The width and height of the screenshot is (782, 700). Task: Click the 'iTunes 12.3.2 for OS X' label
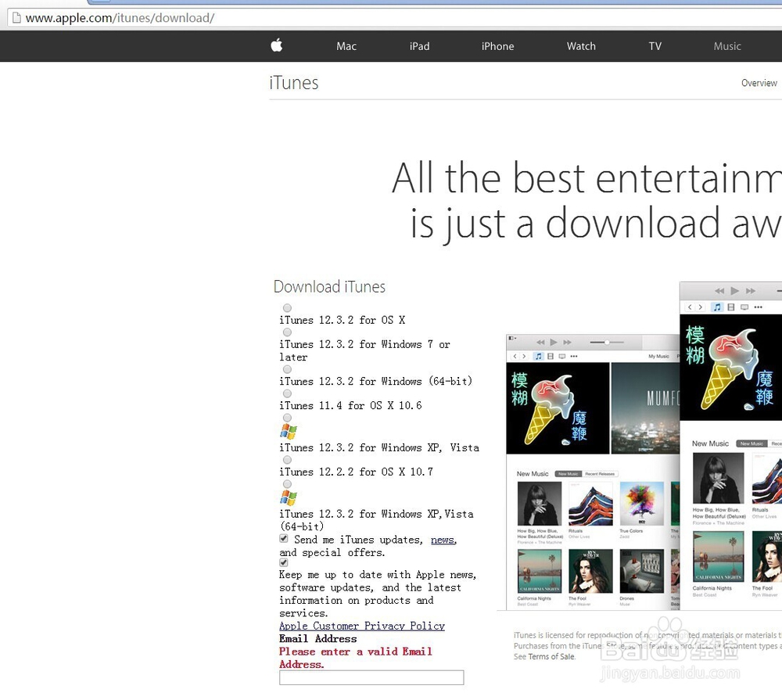coord(343,321)
